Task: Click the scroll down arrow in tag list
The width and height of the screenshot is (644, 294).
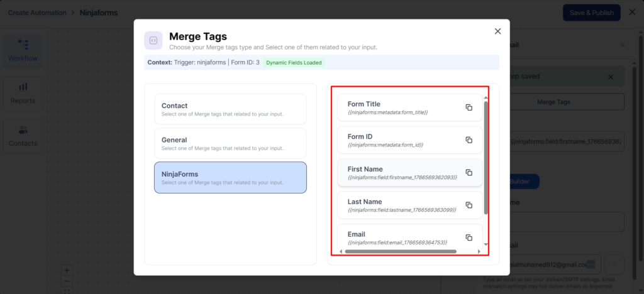Action: 486,244
